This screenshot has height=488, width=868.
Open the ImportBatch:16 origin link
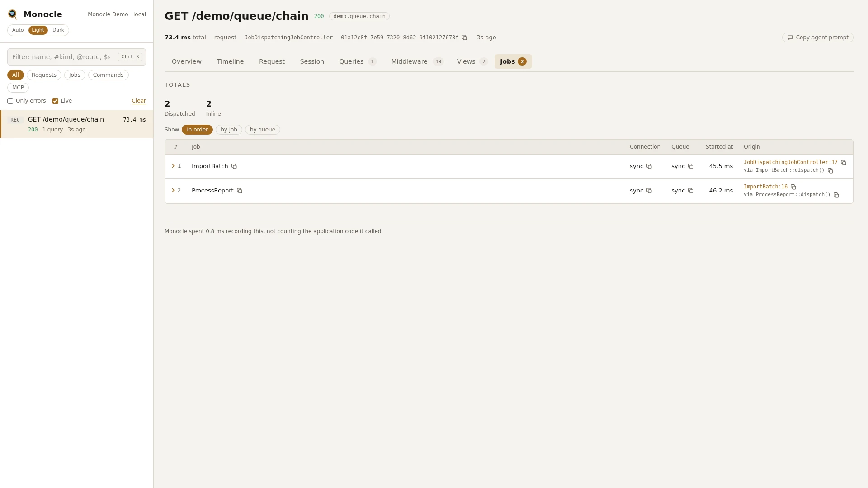click(x=765, y=187)
